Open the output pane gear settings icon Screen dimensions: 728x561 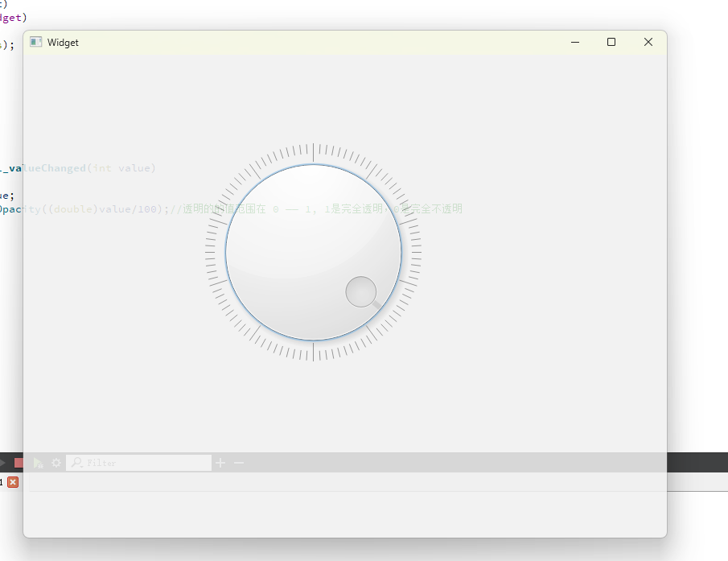pos(56,463)
